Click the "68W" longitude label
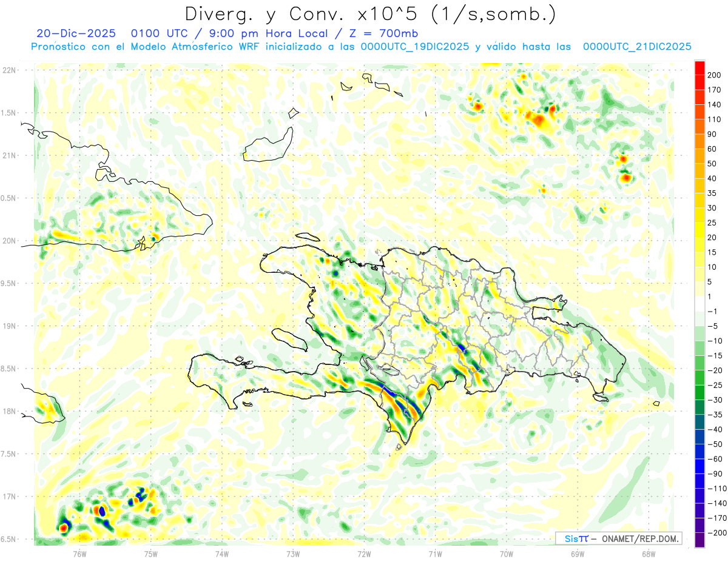Screen dimensions: 728x562 [x=648, y=554]
